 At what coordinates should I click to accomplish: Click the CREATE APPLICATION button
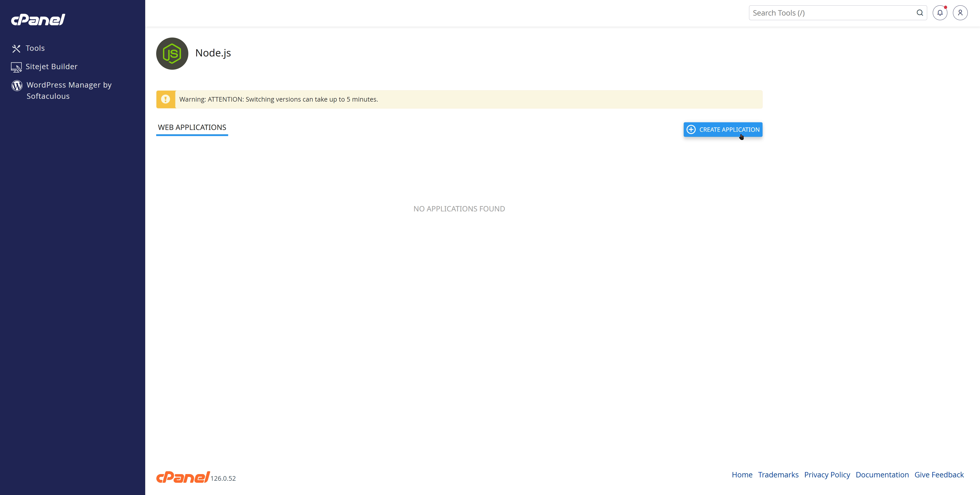pos(723,129)
